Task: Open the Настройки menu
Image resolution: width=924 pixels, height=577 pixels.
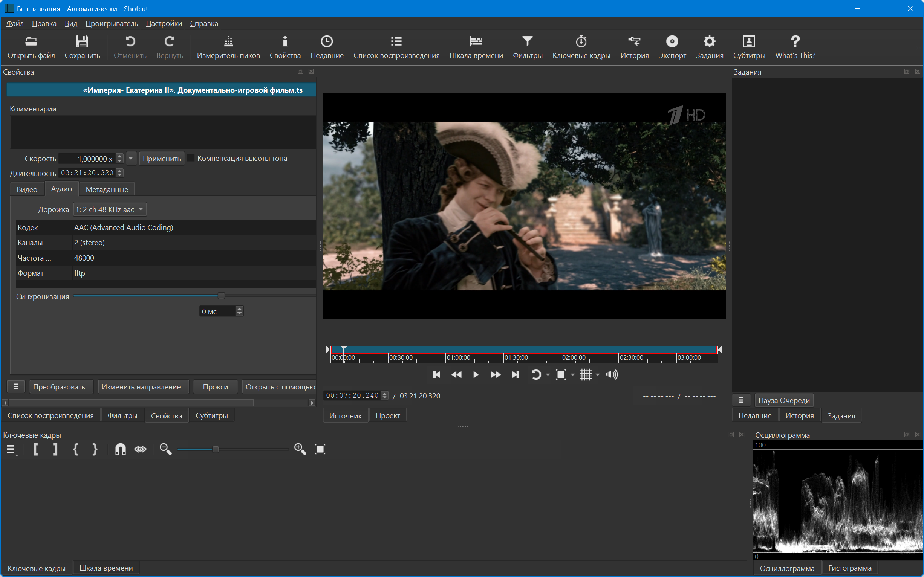Action: [x=164, y=24]
